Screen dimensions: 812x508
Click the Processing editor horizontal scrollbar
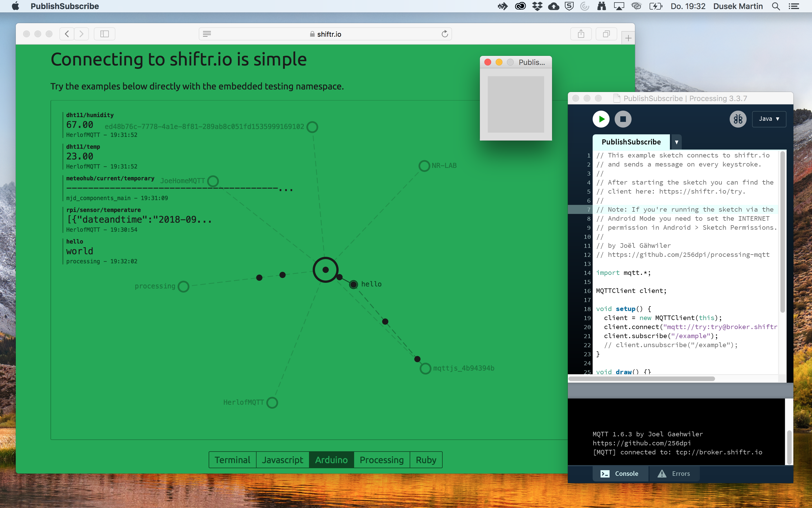pyautogui.click(x=641, y=379)
